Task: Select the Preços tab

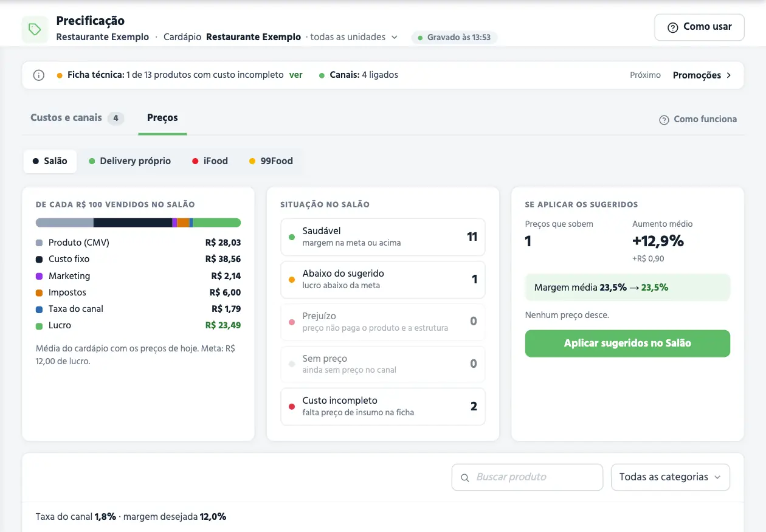Action: coord(162,118)
